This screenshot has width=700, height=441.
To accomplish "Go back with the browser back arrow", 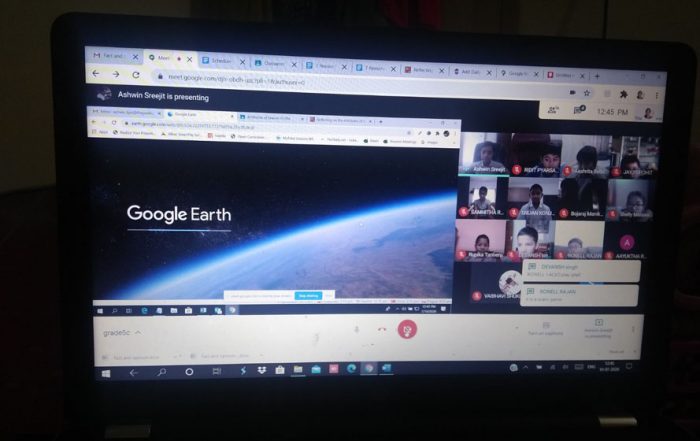I will (x=96, y=73).
